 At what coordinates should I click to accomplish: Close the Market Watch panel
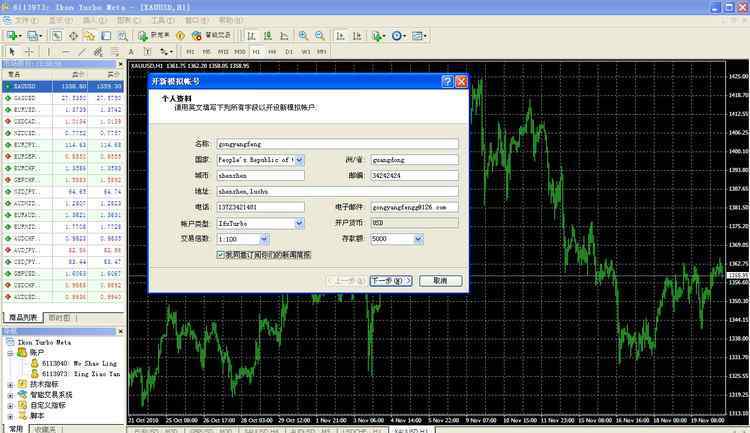click(x=121, y=64)
